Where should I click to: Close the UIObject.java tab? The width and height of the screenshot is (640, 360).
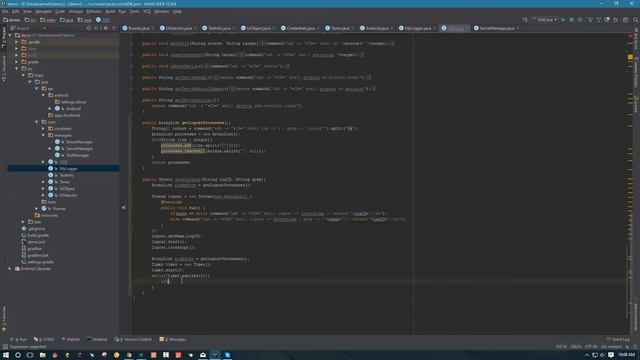tap(273, 29)
